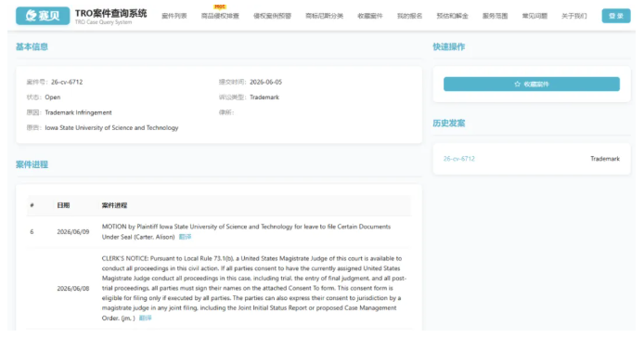Click the CLERK'S NOTICE docket text
644x338 pixels.
254,288
